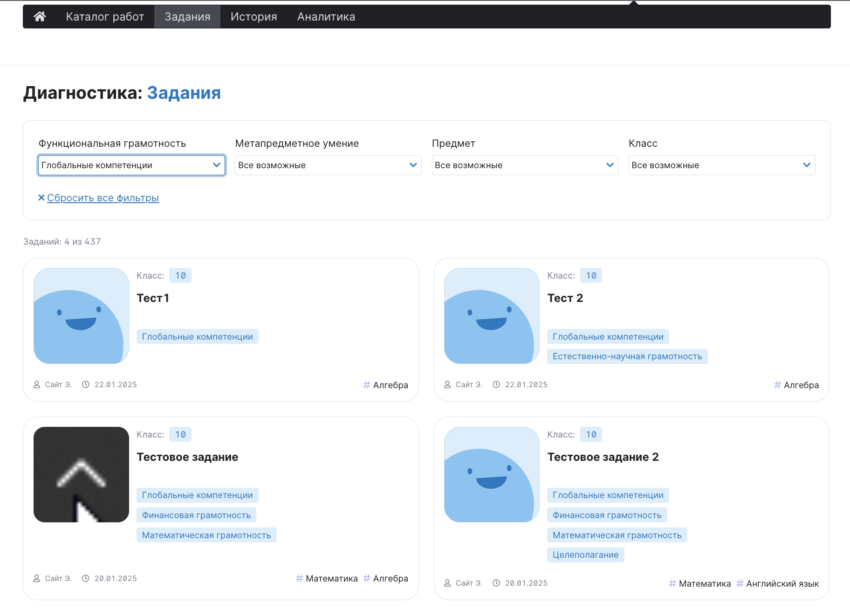Image resolution: width=850 pixels, height=616 pixels.
Task: Click the dark arrow thumbnail of Тестовое задание
Action: tap(81, 474)
